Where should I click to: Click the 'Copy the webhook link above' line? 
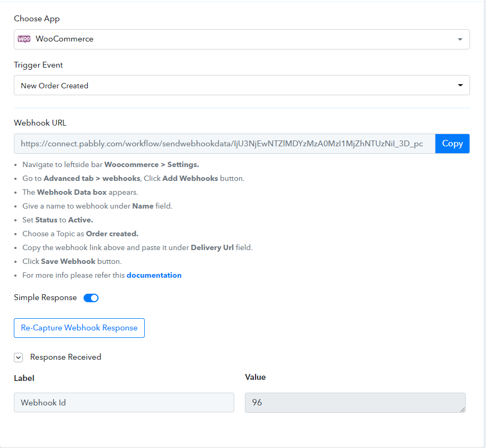pos(137,247)
